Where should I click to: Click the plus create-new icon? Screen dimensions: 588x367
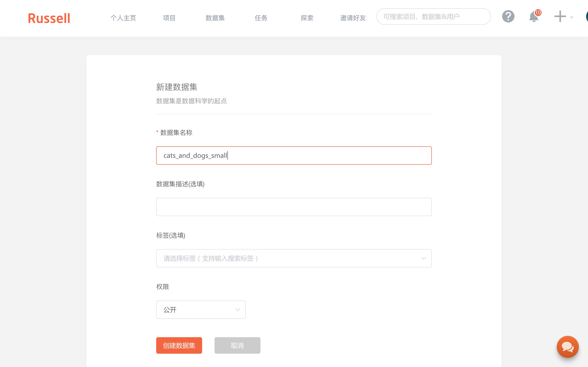pos(560,17)
